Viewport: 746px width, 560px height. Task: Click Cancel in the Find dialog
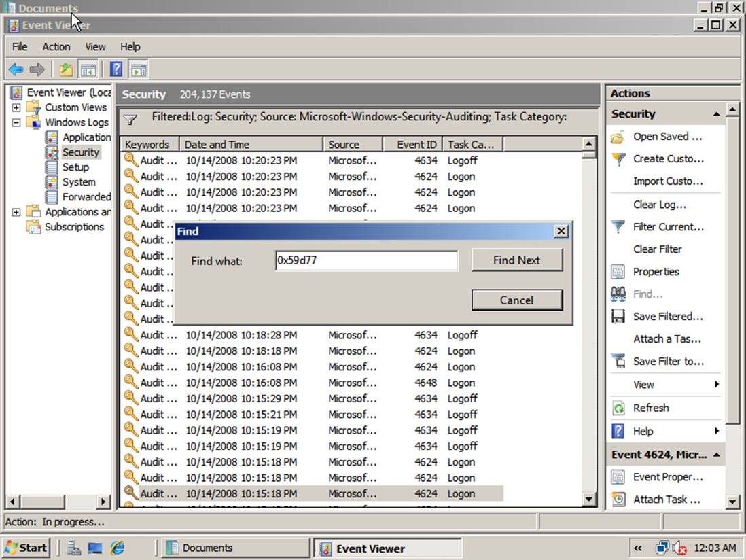tap(516, 300)
